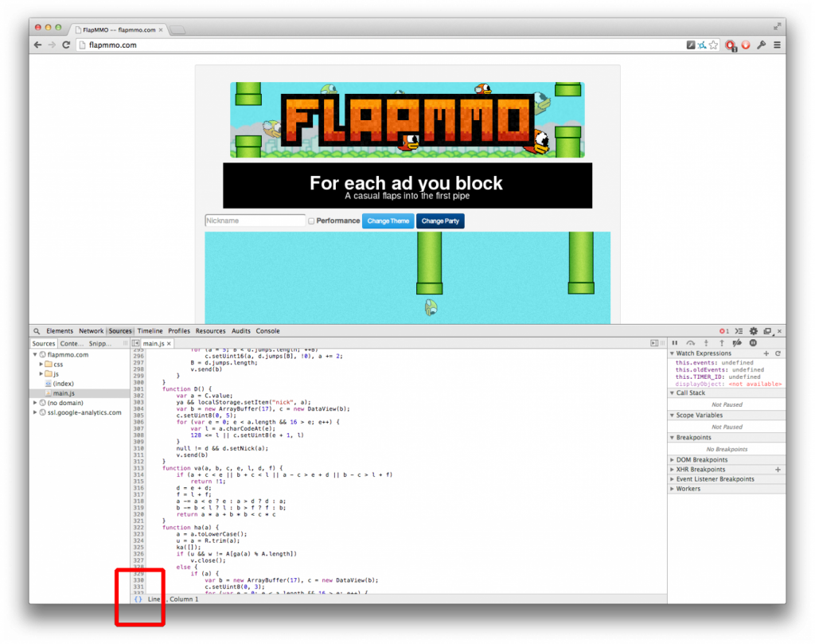Collapse the Scope Variables section
Image resolution: width=815 pixels, height=644 pixels.
[672, 416]
